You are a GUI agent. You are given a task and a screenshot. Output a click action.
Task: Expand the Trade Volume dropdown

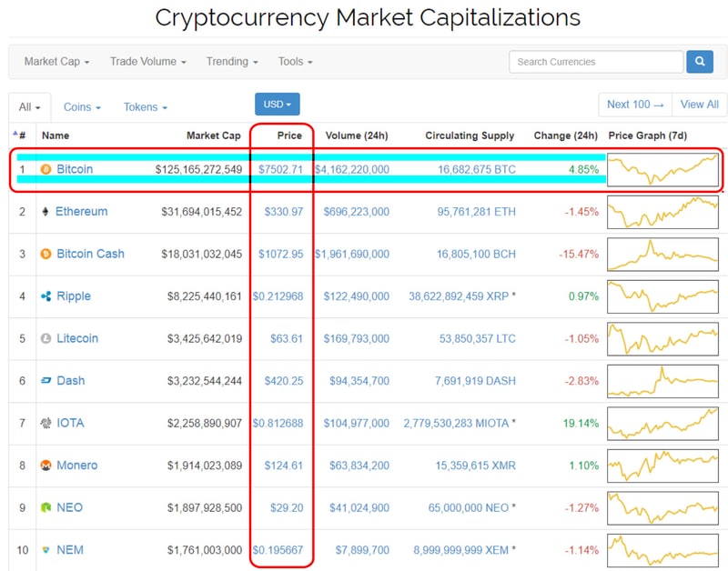[147, 62]
